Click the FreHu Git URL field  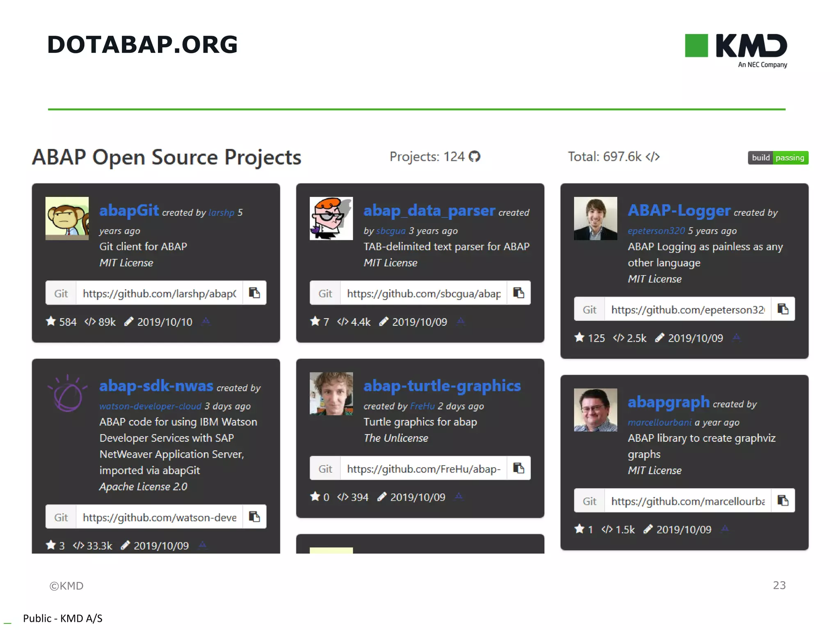[x=423, y=468]
